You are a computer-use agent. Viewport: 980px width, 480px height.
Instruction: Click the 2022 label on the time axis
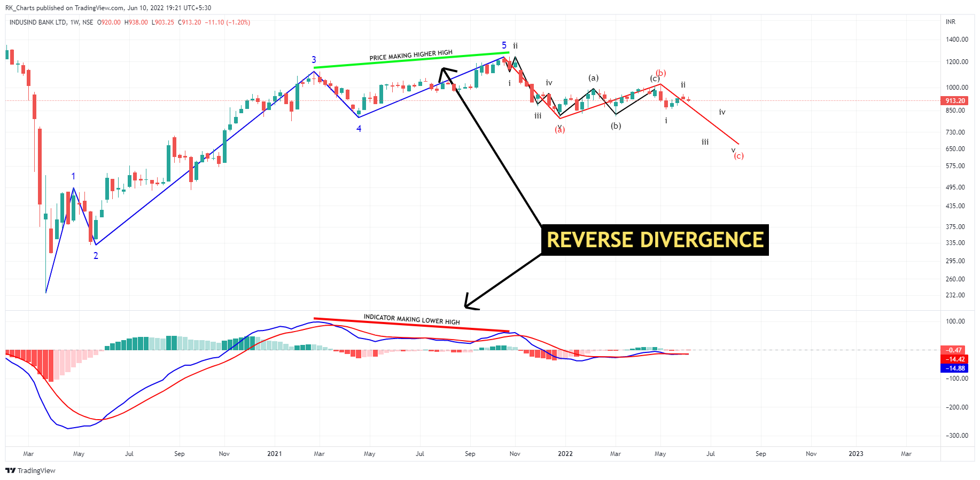coord(565,454)
